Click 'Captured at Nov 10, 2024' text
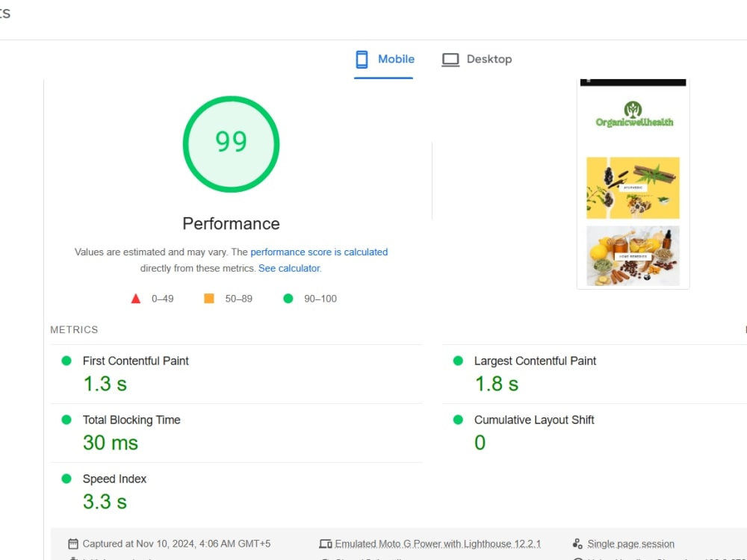 pos(177,544)
